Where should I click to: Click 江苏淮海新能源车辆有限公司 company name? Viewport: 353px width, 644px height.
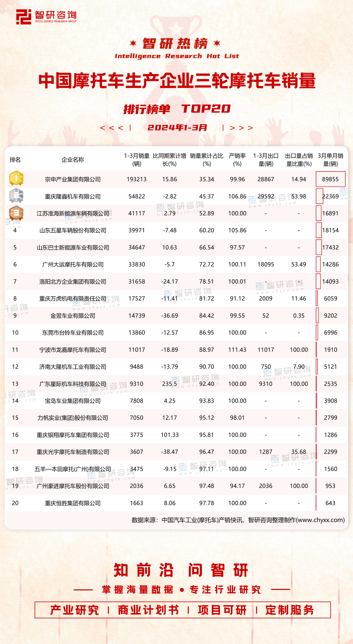tap(73, 214)
